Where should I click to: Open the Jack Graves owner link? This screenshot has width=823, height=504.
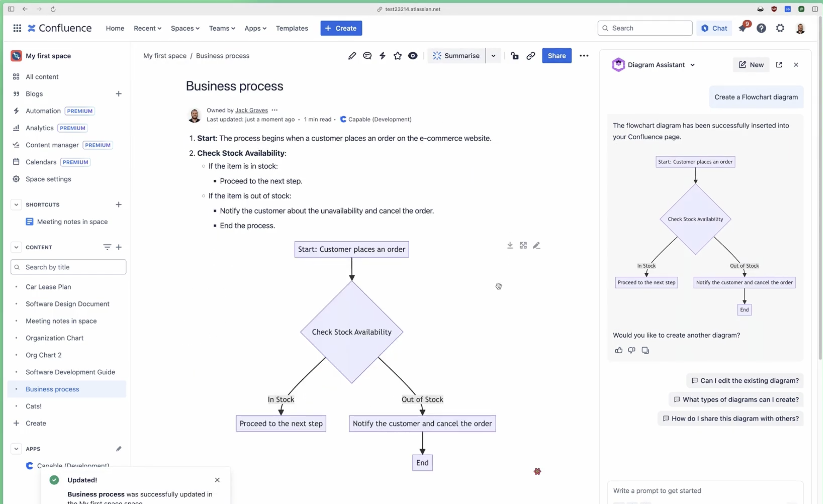coord(251,110)
